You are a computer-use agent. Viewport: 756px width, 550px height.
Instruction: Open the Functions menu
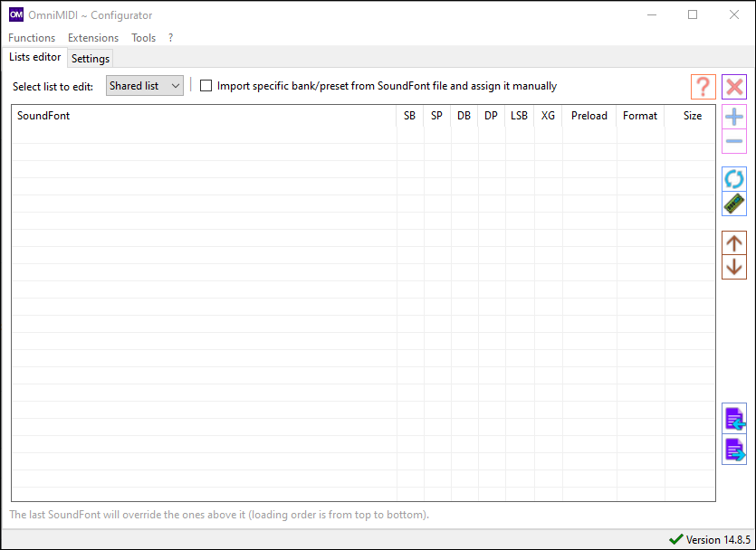click(x=32, y=38)
